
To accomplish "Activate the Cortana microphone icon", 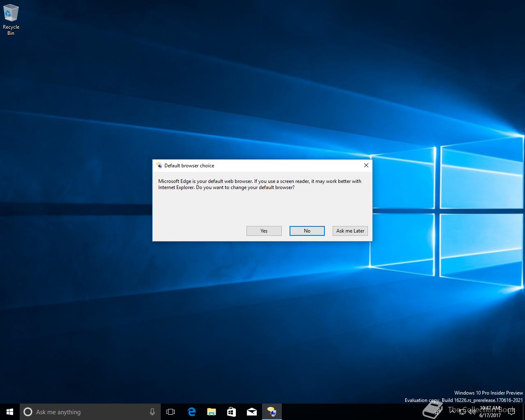I will pyautogui.click(x=152, y=412).
